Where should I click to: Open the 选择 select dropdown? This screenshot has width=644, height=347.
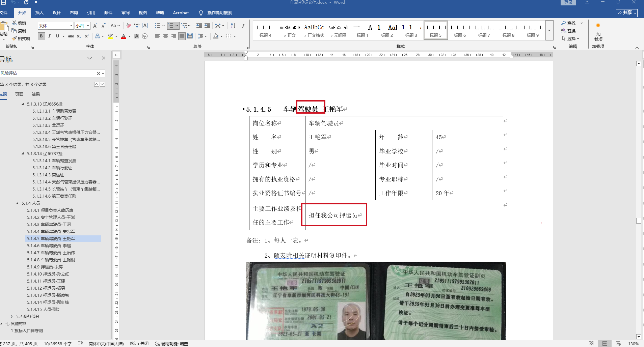pos(570,38)
